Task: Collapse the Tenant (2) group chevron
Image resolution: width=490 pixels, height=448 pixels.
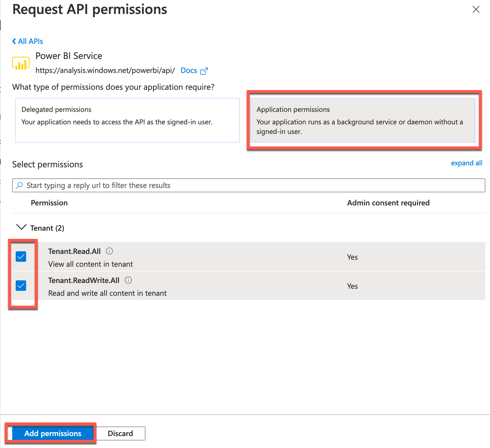Action: [x=21, y=227]
